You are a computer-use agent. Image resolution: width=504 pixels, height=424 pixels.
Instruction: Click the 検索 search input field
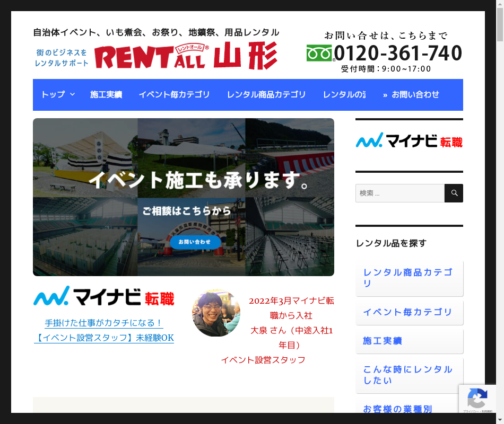tap(399, 193)
